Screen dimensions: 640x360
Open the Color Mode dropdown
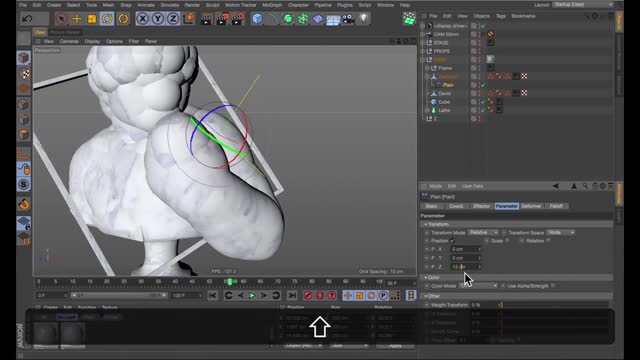point(478,286)
